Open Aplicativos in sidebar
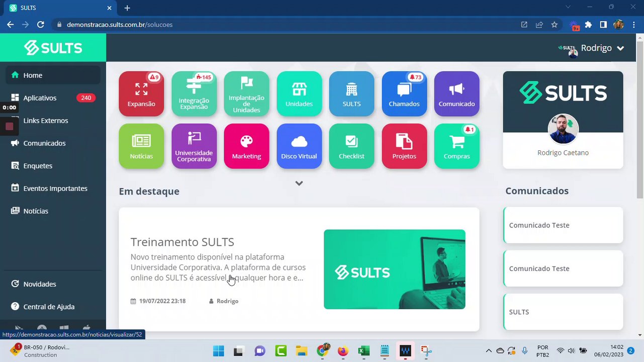This screenshot has width=644, height=362. click(53, 98)
